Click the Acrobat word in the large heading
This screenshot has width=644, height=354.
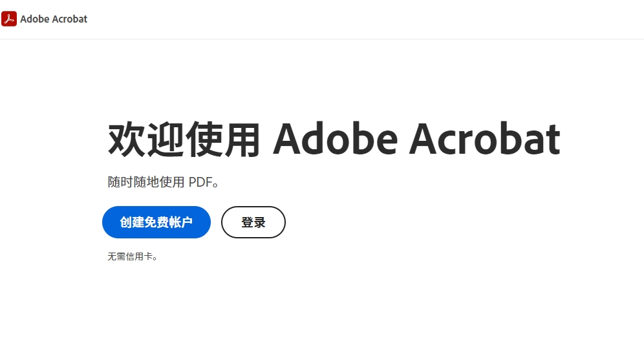pyautogui.click(x=485, y=139)
